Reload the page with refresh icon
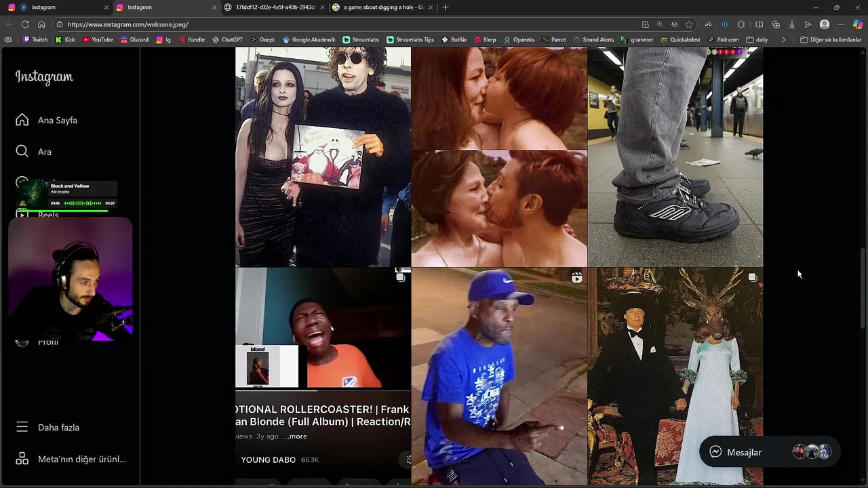The image size is (868, 488). pos(25,24)
